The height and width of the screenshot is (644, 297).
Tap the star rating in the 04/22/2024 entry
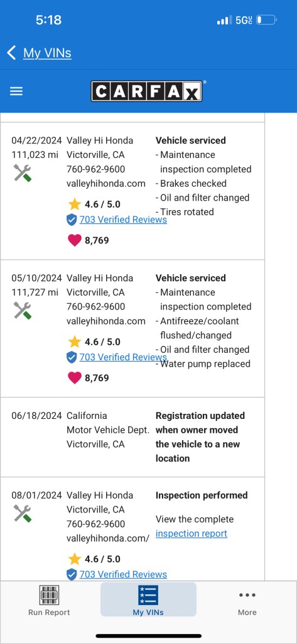(x=94, y=204)
